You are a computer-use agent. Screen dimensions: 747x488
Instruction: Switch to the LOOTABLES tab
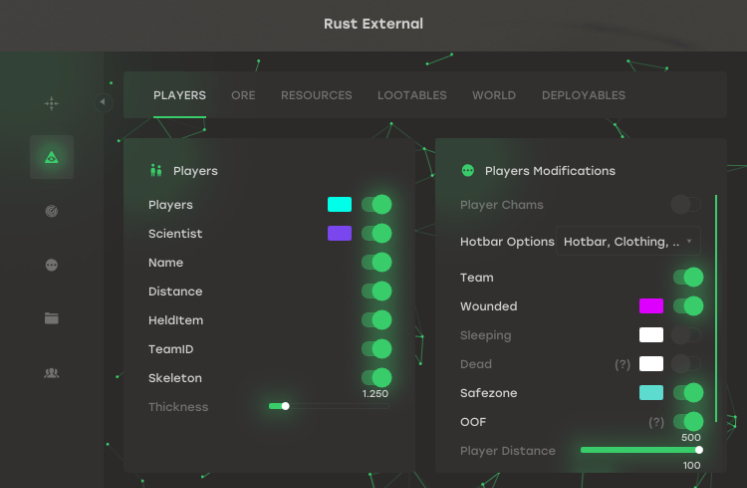coord(412,95)
